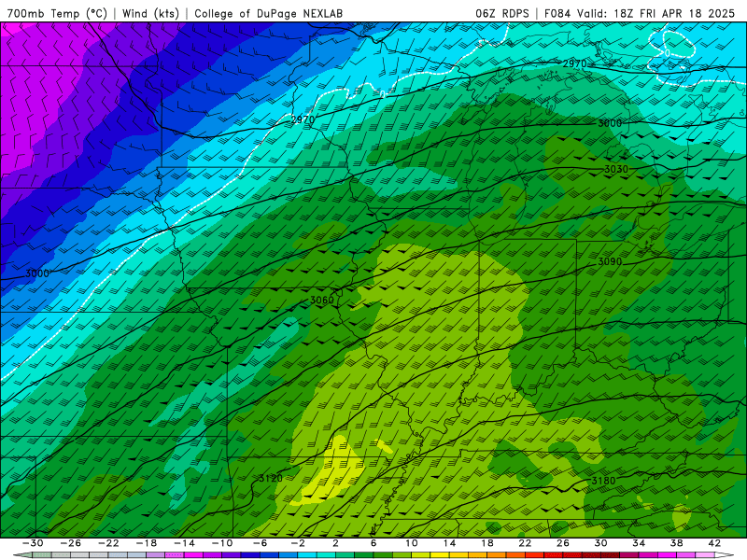This screenshot has height=560, width=747.
Task: Click the 26 colorbar tick label
Action: point(563,543)
